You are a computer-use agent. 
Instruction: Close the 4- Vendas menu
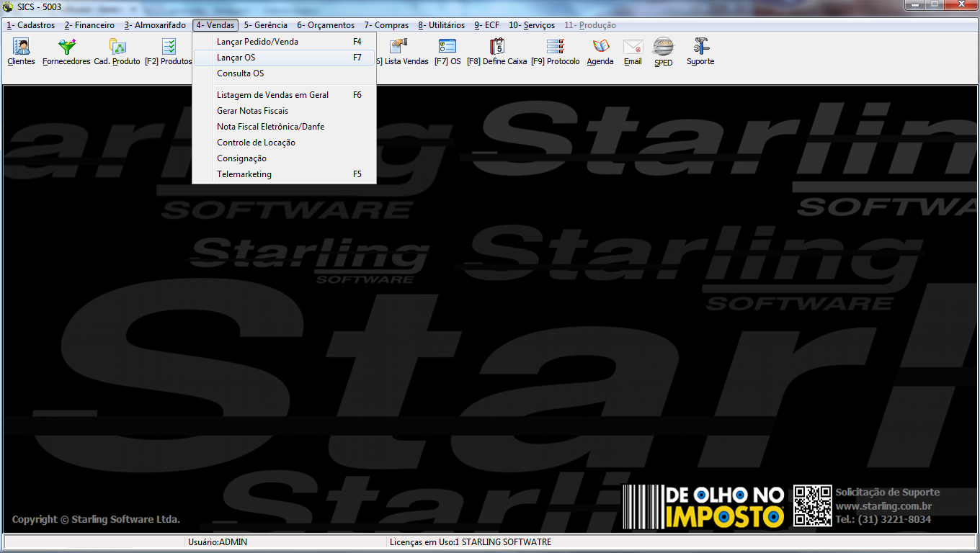coord(215,25)
